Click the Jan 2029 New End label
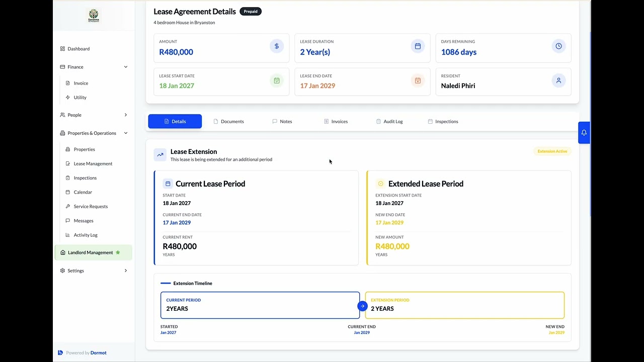Screen dimensions: 644x362 click(556, 332)
